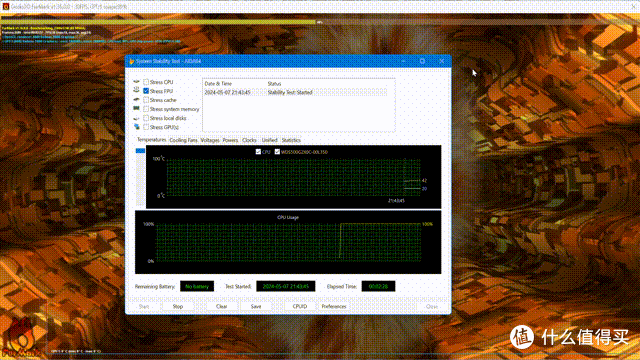Image resolution: width=640 pixels, height=360 pixels.
Task: Click the Clear button
Action: pos(222,306)
